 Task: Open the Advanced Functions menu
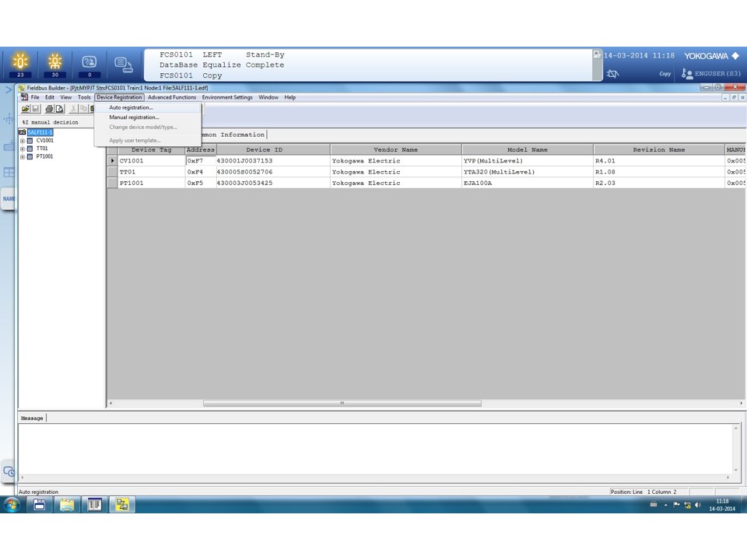[x=170, y=97]
